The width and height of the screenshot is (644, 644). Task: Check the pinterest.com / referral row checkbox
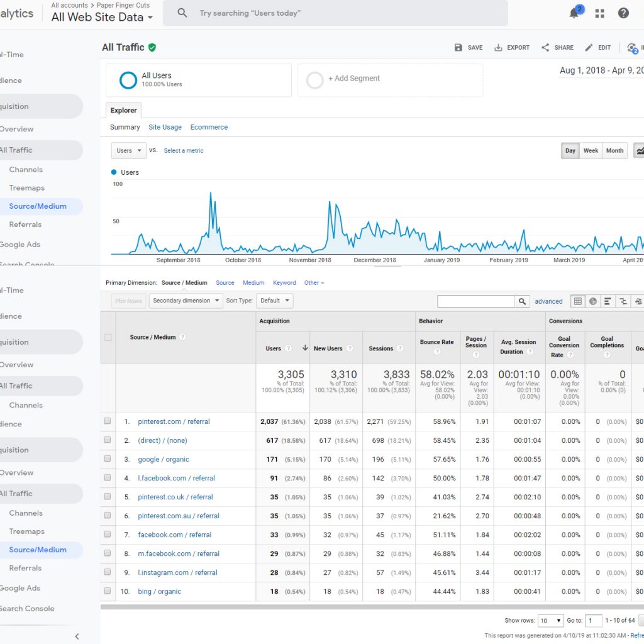click(x=107, y=421)
